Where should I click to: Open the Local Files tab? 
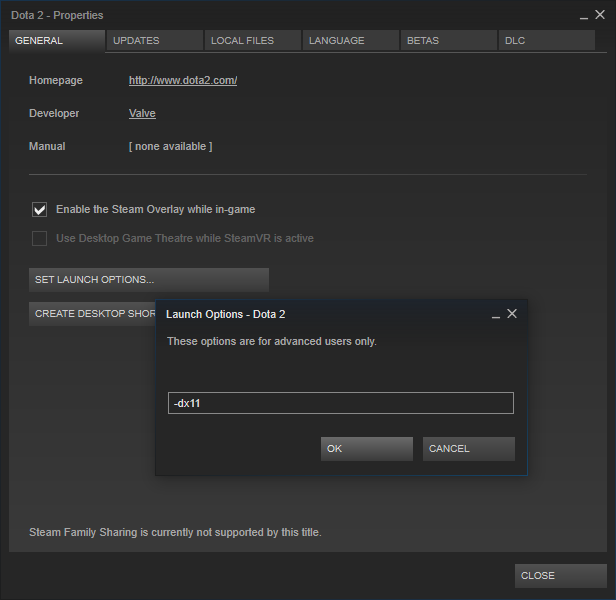pos(253,40)
